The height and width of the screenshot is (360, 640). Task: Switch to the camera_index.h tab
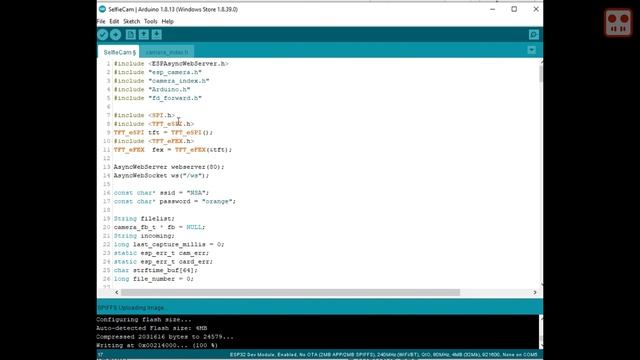coord(167,52)
